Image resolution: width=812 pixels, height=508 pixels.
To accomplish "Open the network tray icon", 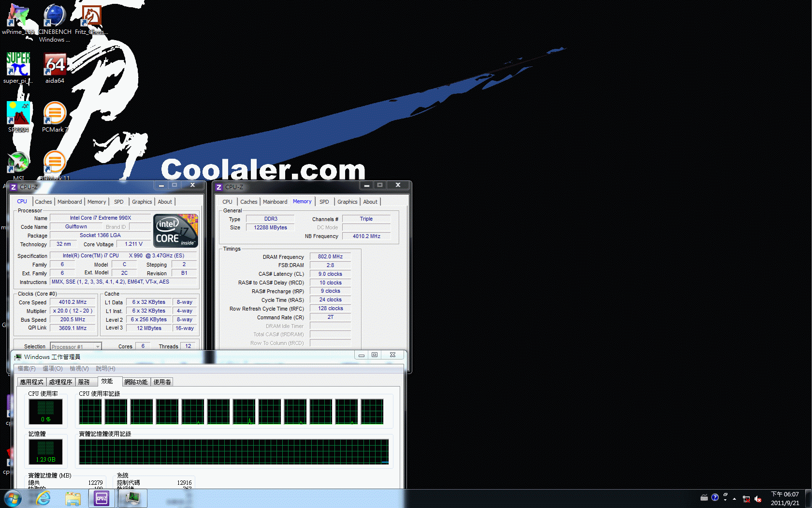I will 746,499.
